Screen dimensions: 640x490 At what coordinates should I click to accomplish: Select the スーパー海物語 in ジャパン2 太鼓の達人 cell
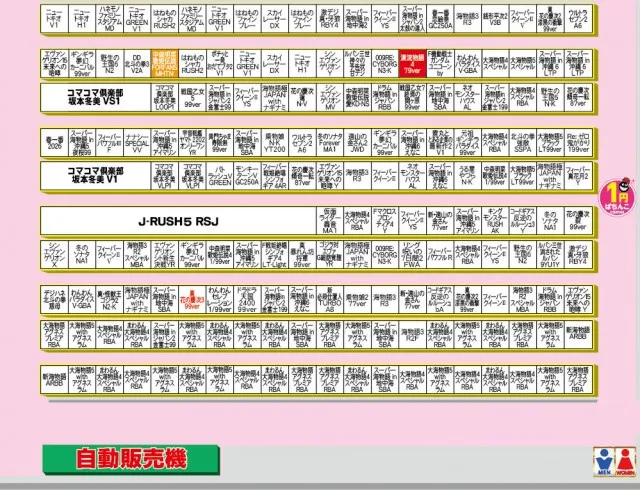pyautogui.click(x=412, y=19)
